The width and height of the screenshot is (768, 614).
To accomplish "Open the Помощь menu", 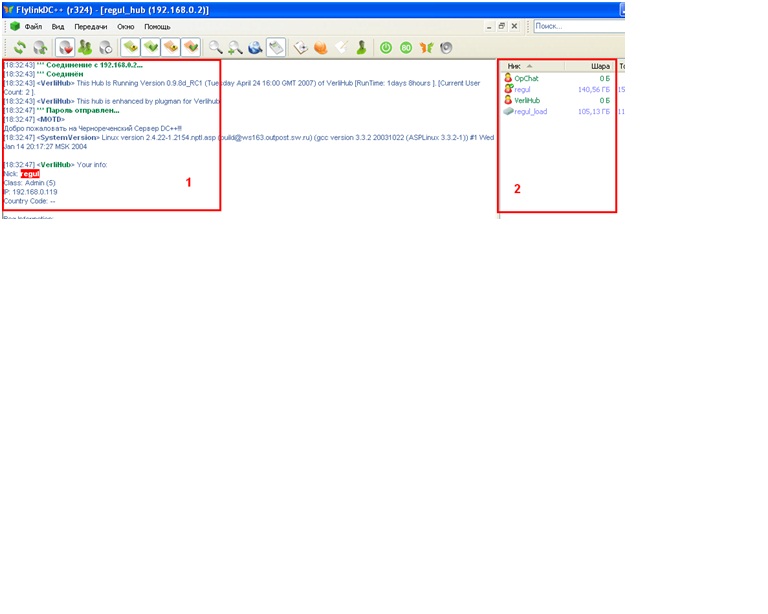I will tap(157, 26).
